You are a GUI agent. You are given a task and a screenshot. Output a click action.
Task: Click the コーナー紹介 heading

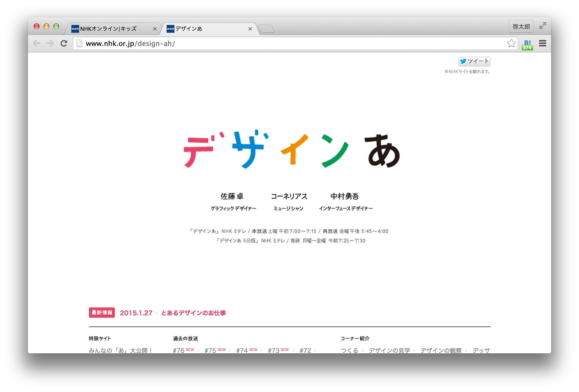click(x=355, y=338)
